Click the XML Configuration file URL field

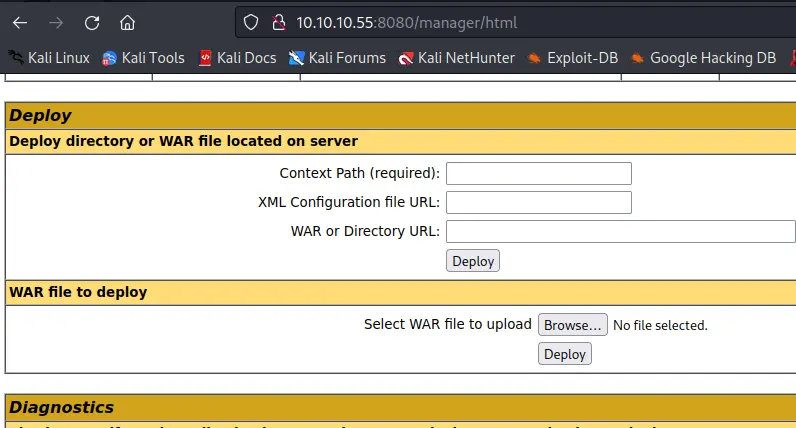click(538, 203)
